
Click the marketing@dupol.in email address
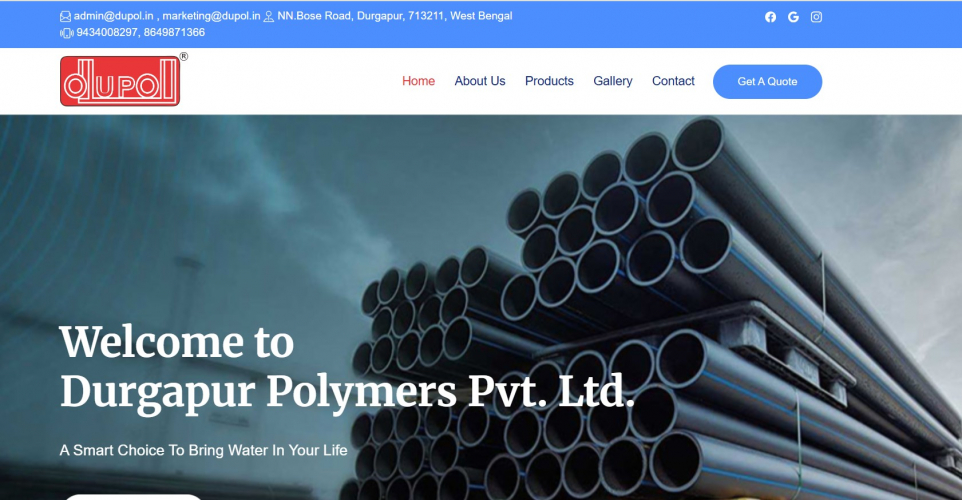(x=211, y=16)
